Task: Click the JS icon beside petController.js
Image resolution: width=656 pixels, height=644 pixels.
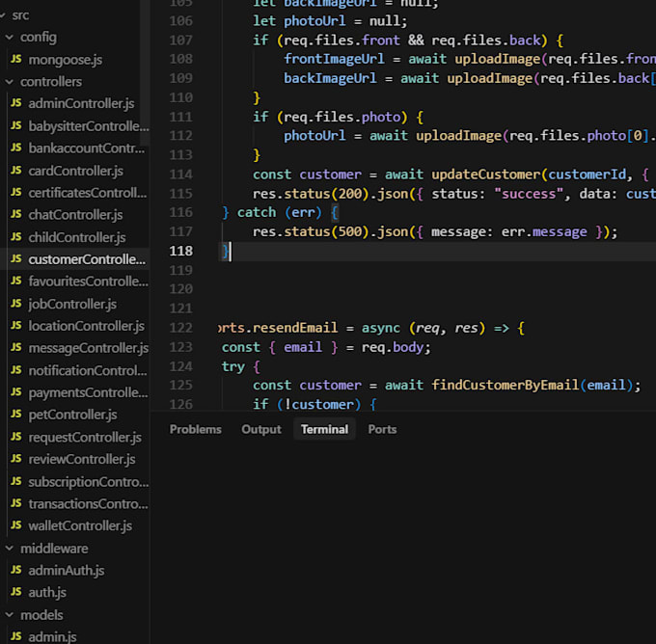Action: point(16,414)
